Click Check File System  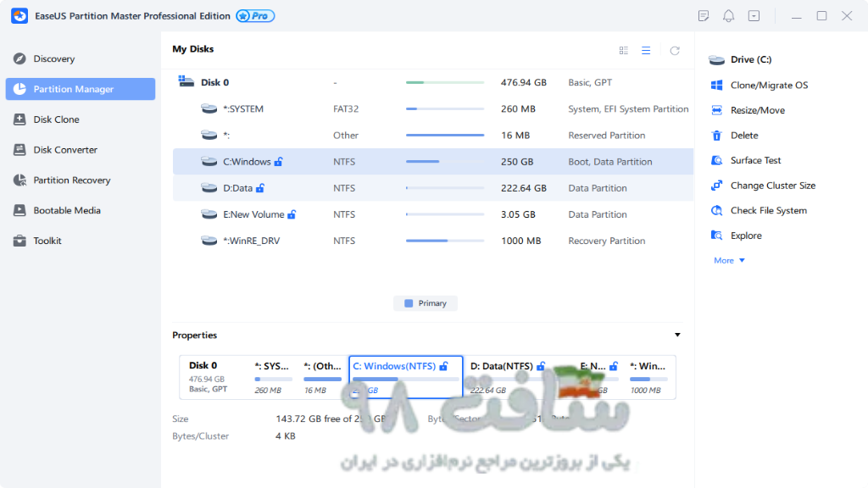(768, 210)
